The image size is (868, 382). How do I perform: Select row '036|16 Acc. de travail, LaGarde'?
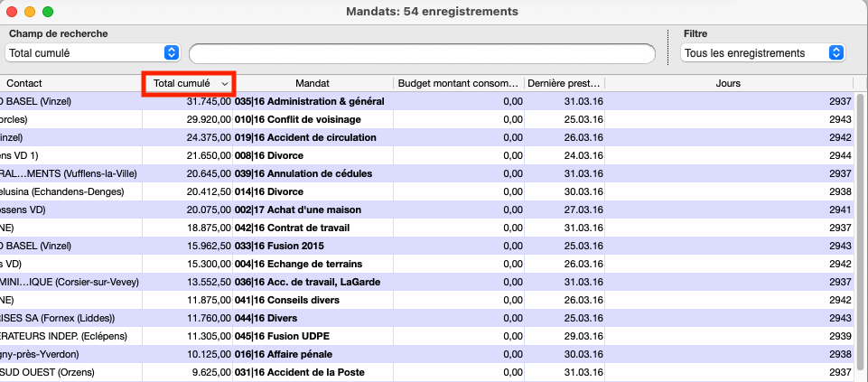427,282
